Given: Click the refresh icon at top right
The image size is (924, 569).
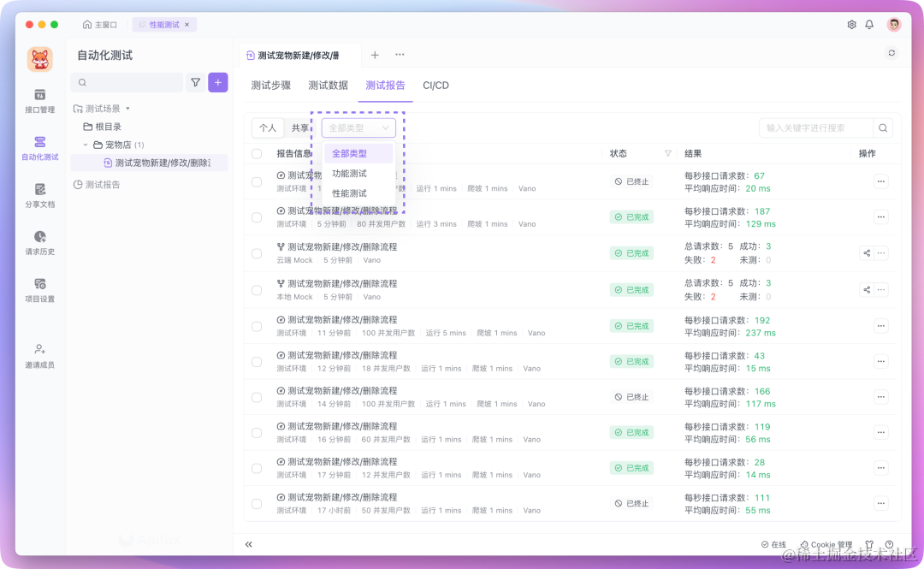Looking at the screenshot, I should coord(891,53).
